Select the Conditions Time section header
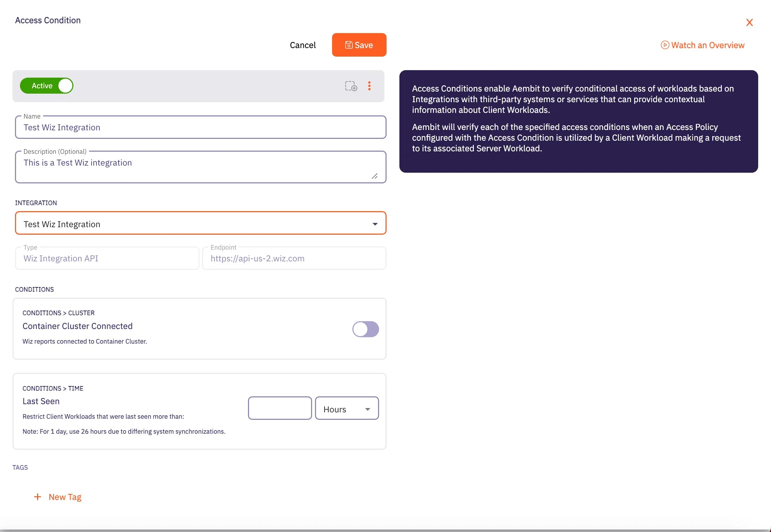 pyautogui.click(x=53, y=388)
